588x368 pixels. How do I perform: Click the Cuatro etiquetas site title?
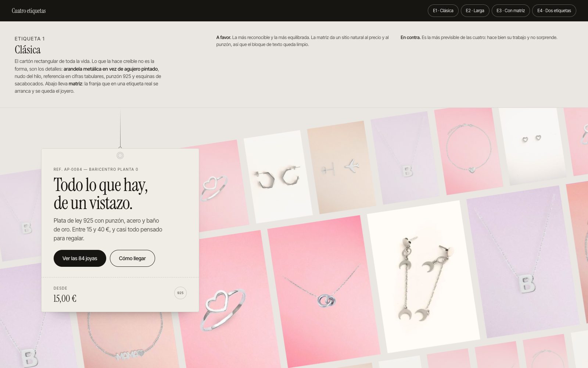(x=29, y=11)
